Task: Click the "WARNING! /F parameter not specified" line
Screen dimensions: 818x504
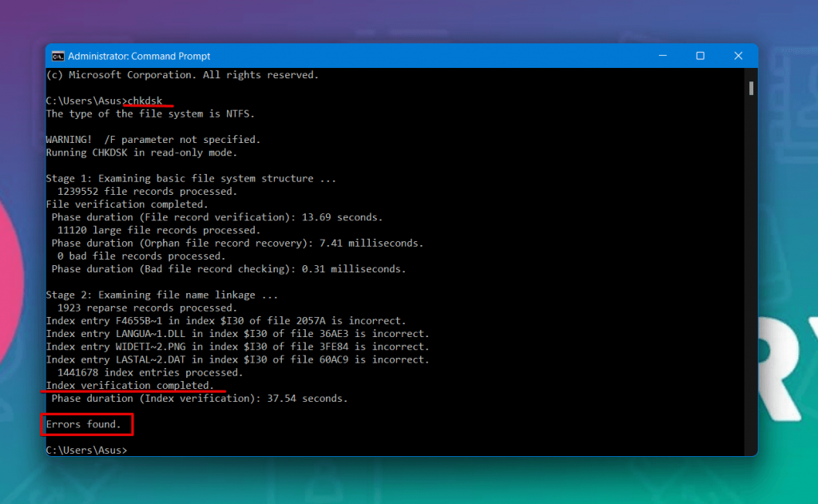Action: click(x=153, y=140)
